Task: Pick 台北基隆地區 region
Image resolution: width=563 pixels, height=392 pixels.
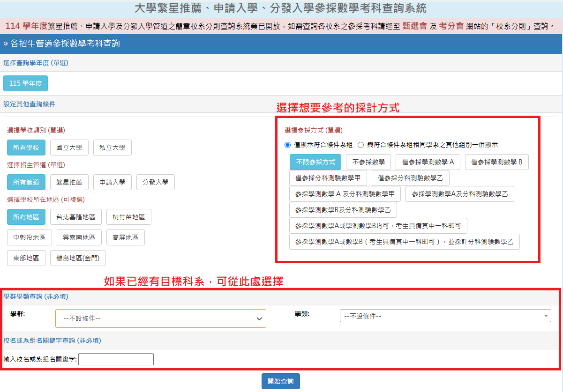Action: coord(75,217)
